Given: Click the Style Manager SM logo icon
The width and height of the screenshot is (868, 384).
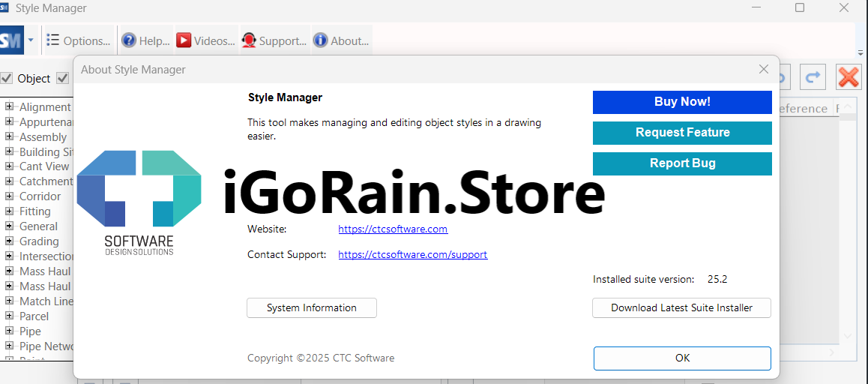Looking at the screenshot, I should tap(11, 40).
